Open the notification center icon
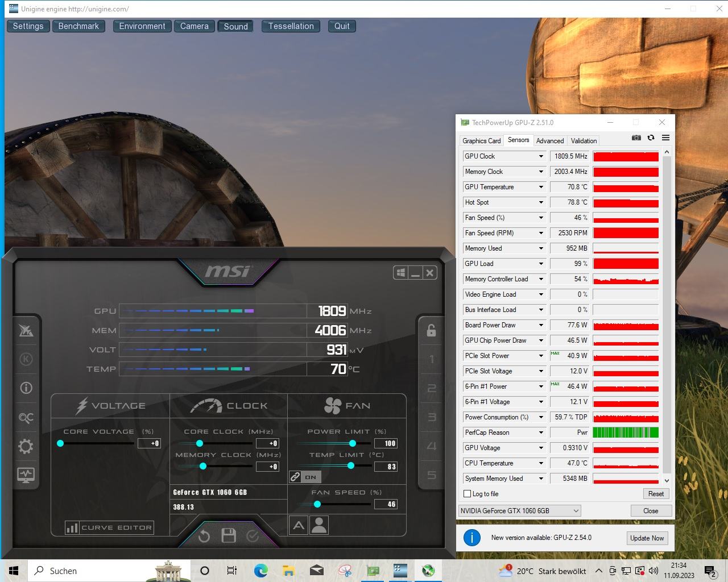Image resolution: width=728 pixels, height=582 pixels. click(710, 571)
